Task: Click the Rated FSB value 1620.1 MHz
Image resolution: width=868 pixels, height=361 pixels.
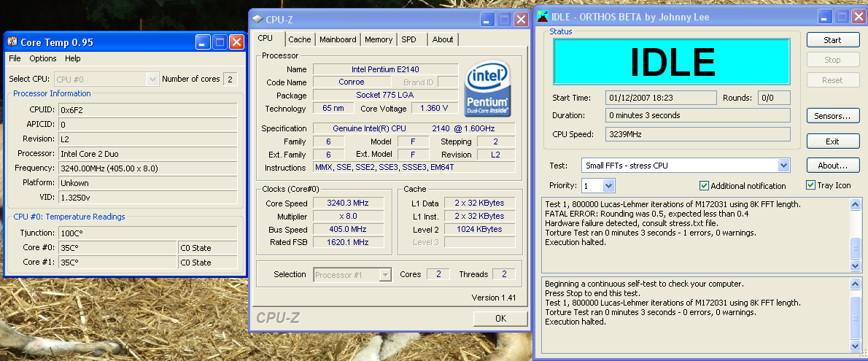Action: tap(348, 242)
